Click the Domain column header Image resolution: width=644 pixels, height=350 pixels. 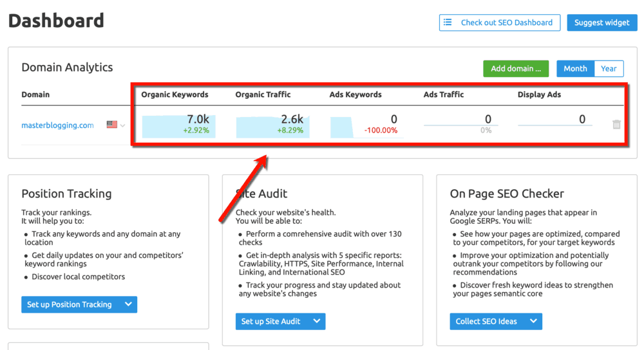[35, 95]
